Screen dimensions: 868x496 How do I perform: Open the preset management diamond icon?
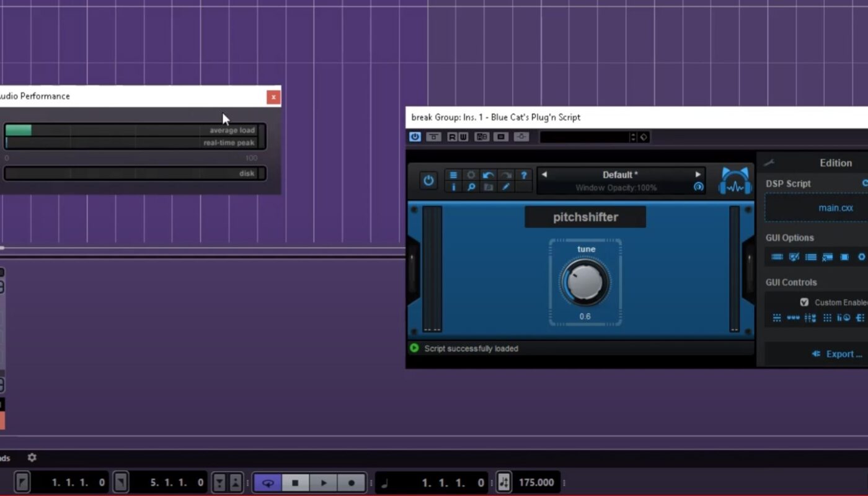tap(644, 137)
